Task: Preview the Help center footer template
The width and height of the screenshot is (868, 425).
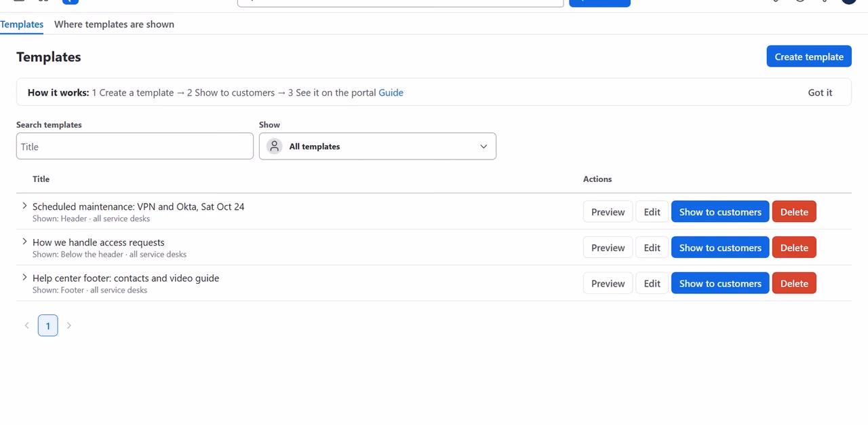Action: 608,283
